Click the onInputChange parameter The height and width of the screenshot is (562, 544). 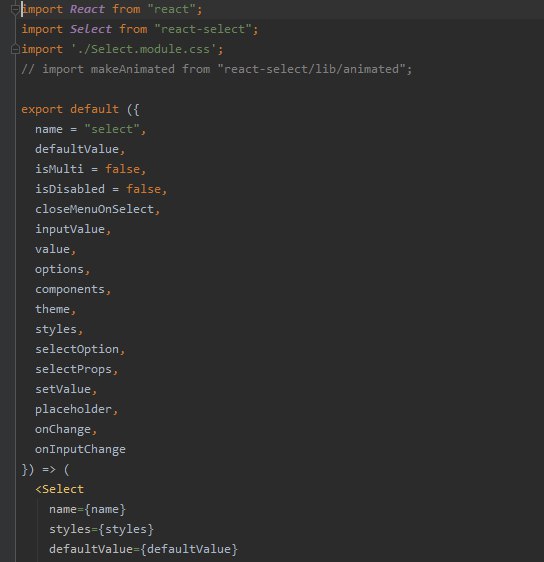coord(80,449)
